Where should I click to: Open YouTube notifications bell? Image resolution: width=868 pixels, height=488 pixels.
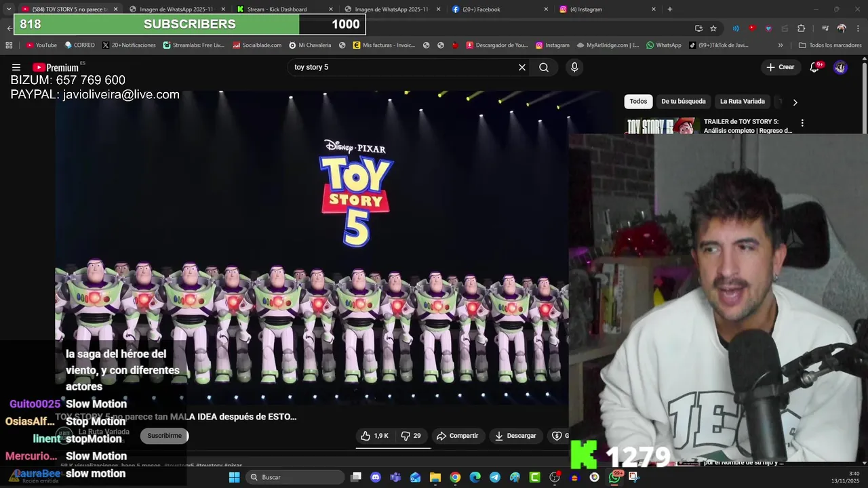click(815, 67)
